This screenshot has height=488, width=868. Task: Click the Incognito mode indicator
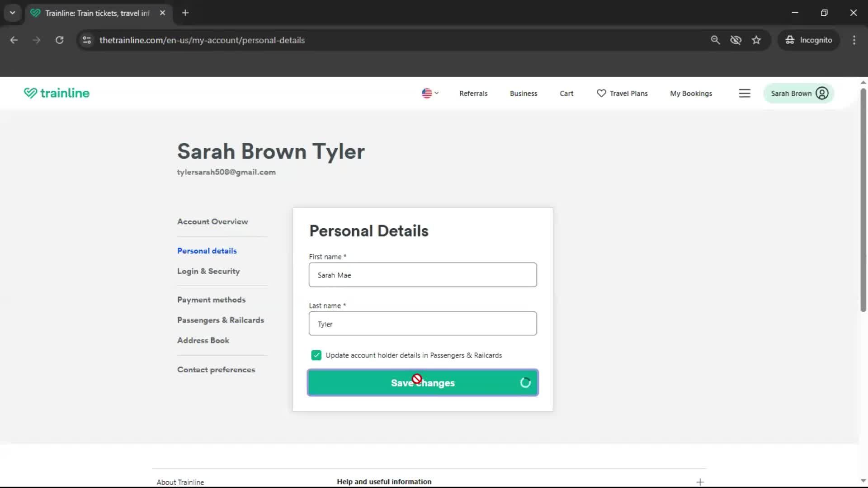coord(809,40)
